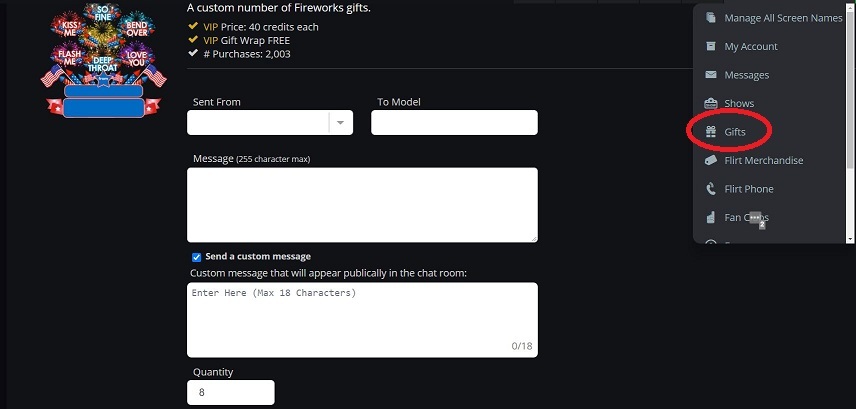The height and width of the screenshot is (409, 856).
Task: Click the Quantity field showing 8
Action: point(231,393)
